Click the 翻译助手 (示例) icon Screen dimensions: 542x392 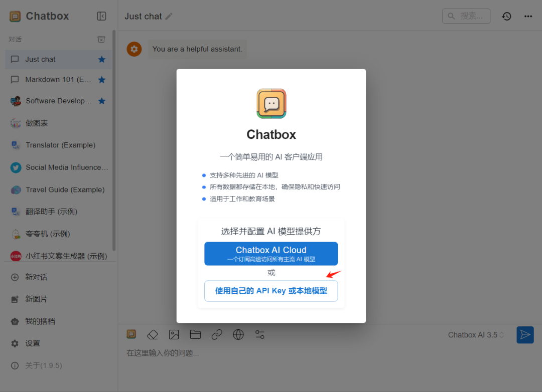(16, 212)
